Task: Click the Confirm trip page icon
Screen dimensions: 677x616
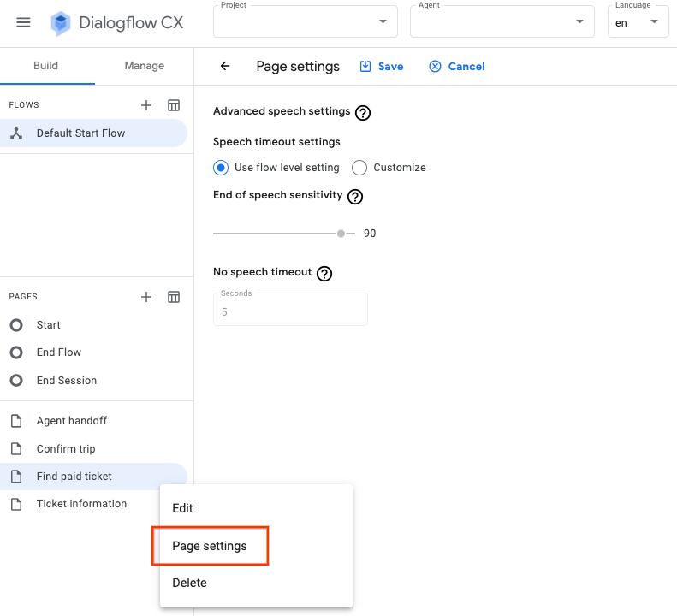Action: (x=16, y=449)
